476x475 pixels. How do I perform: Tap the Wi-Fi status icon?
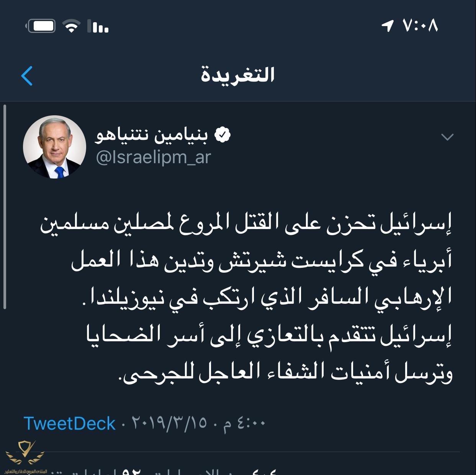pyautogui.click(x=71, y=26)
